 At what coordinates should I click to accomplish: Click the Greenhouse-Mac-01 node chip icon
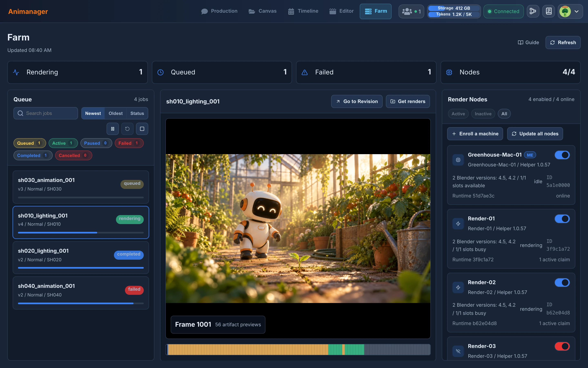pyautogui.click(x=458, y=160)
